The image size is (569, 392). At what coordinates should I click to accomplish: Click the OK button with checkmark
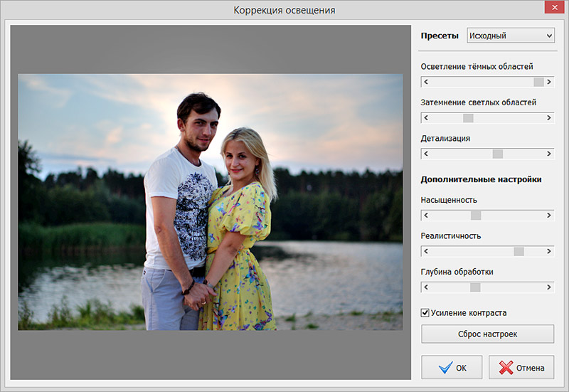(x=452, y=368)
